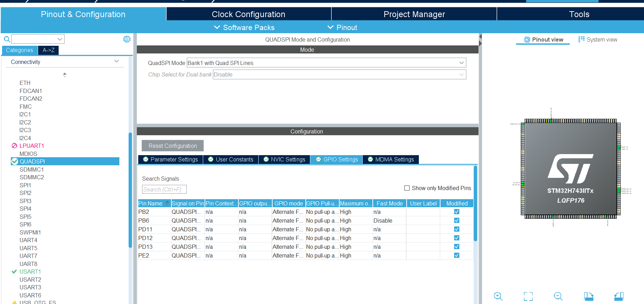Switch to Project Manager tab
The width and height of the screenshot is (644, 304).
[x=414, y=14]
